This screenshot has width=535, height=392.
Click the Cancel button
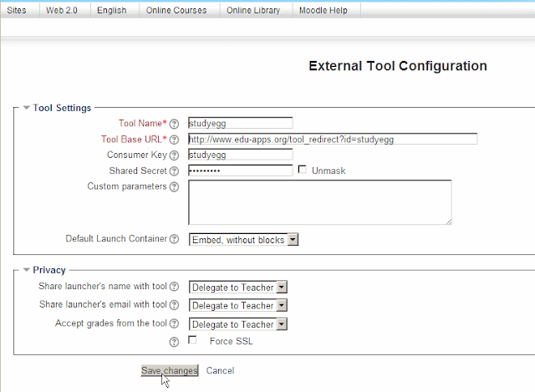pyautogui.click(x=220, y=370)
